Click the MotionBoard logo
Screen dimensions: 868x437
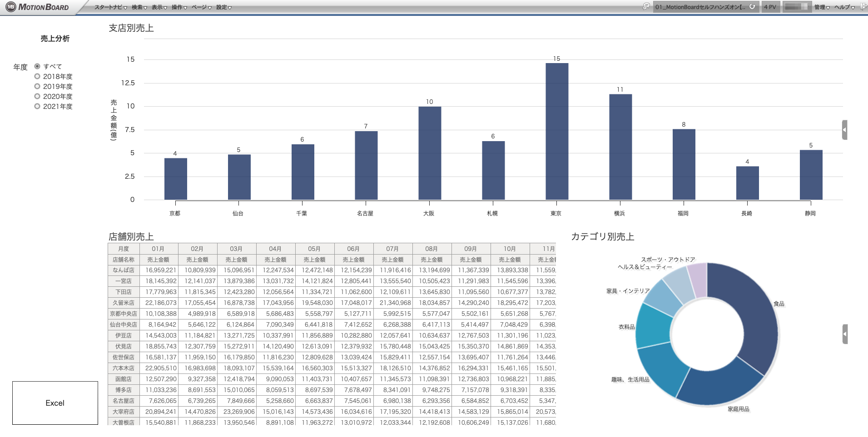coord(37,7)
